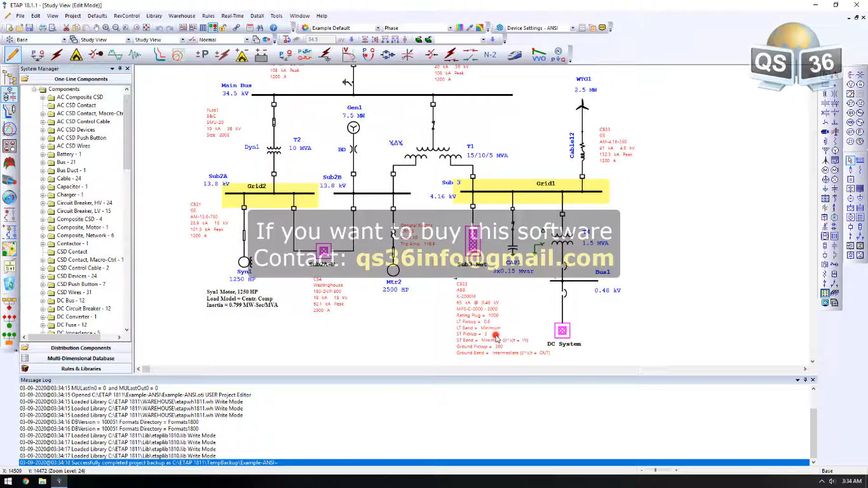The height and width of the screenshot is (488, 868).
Task: Click the Zoom In magnifier
Action: (x=106, y=28)
